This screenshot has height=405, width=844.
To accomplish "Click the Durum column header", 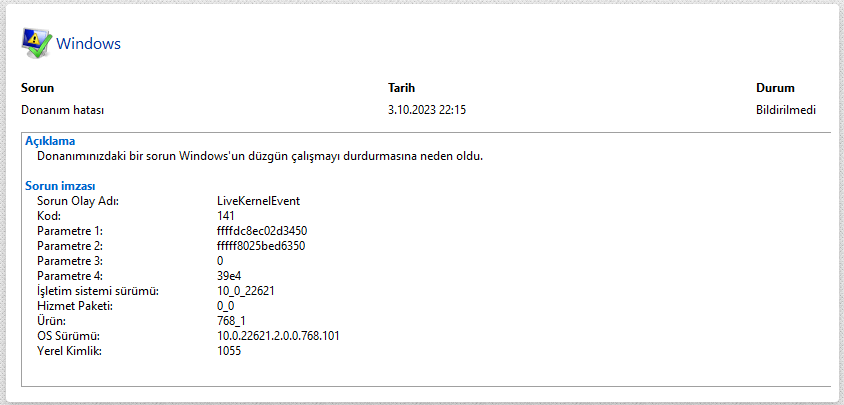I will pos(775,88).
